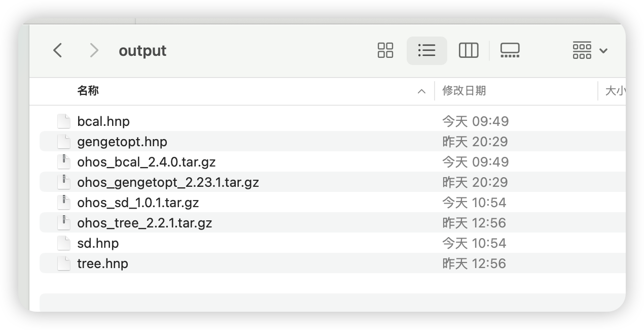Navigate back using the left arrow
Screen dimensions: 644x330
coord(57,50)
